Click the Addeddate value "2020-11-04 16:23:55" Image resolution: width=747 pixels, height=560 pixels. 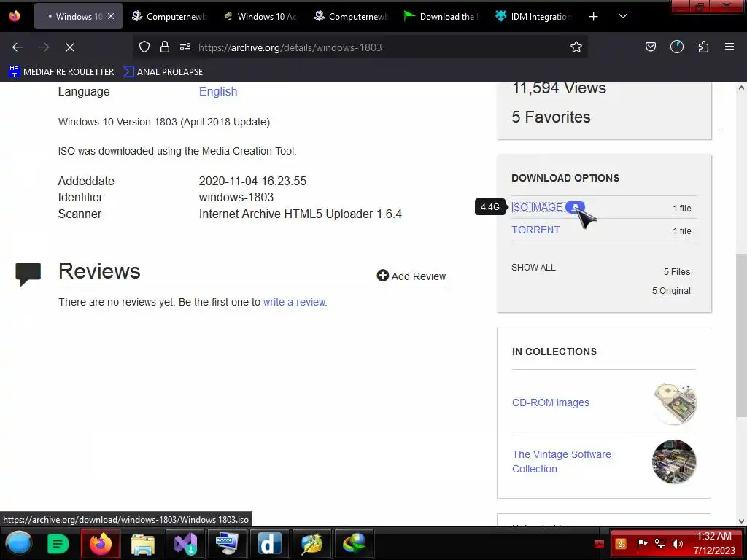pyautogui.click(x=252, y=181)
